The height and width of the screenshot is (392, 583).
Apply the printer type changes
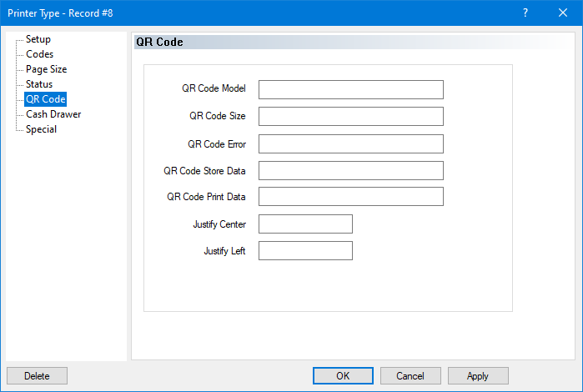[x=478, y=376]
